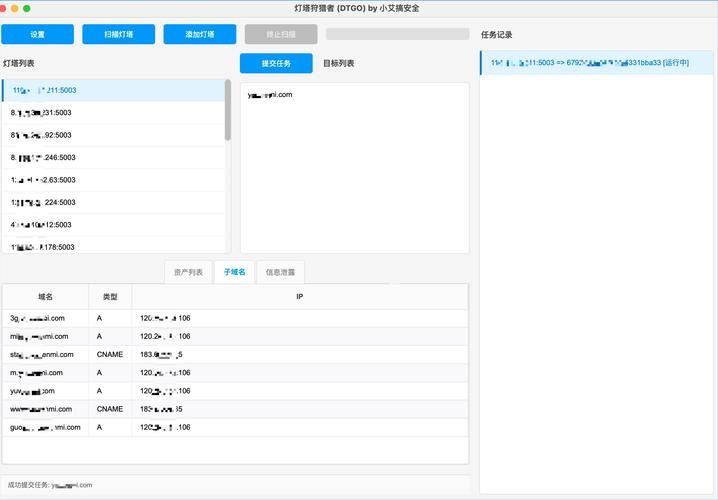Click the greyed-out 停止扫描 button
The width and height of the screenshot is (718, 500).
(281, 34)
